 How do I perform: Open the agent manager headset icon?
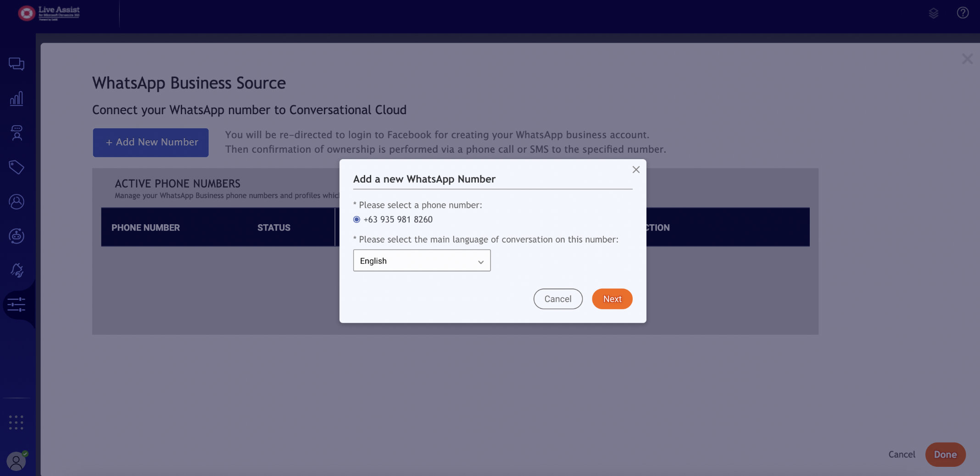(x=17, y=133)
